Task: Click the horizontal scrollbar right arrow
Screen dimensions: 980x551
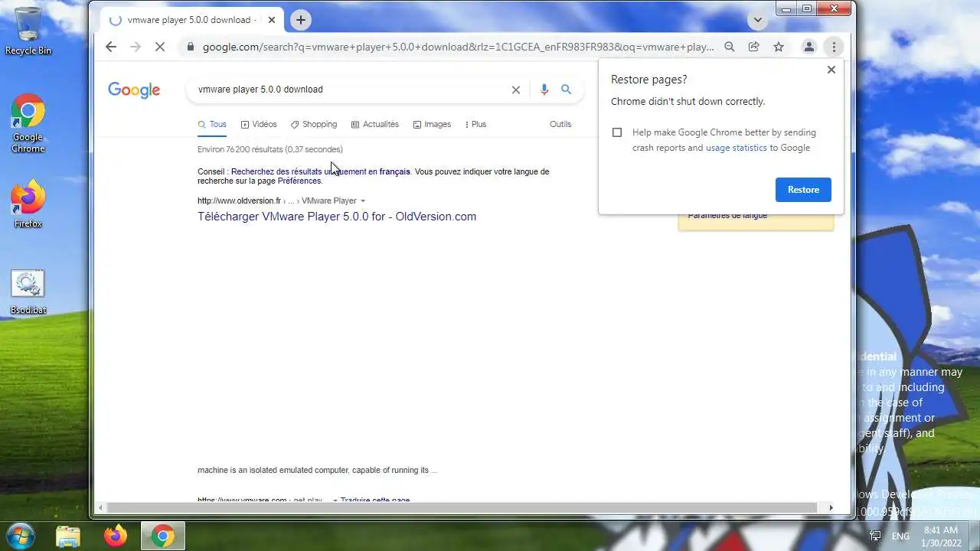Action: (831, 507)
